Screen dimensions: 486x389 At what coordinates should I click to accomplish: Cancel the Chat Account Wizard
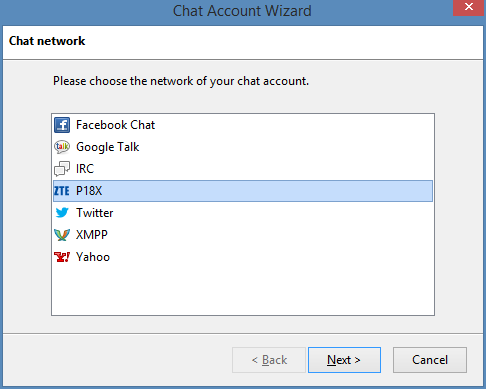430,360
